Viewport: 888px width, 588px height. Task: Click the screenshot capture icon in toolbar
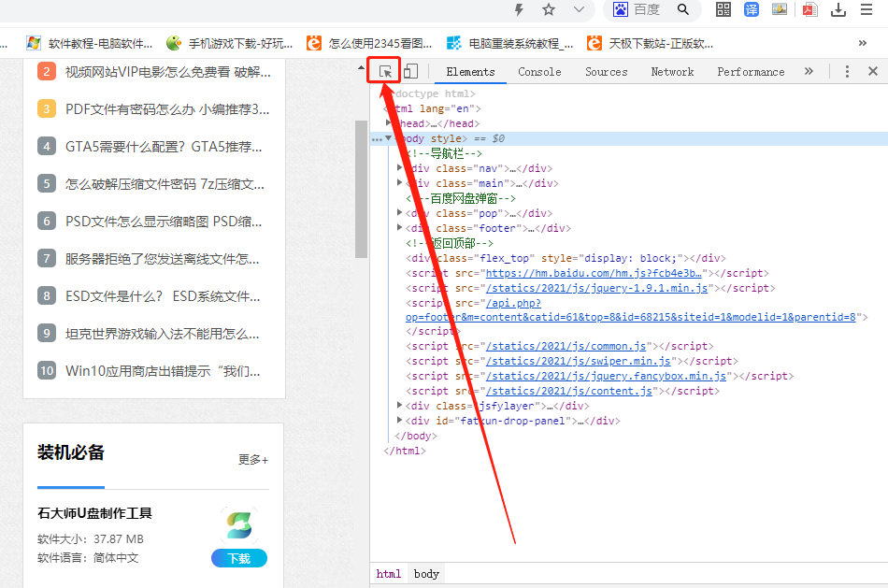tap(781, 9)
